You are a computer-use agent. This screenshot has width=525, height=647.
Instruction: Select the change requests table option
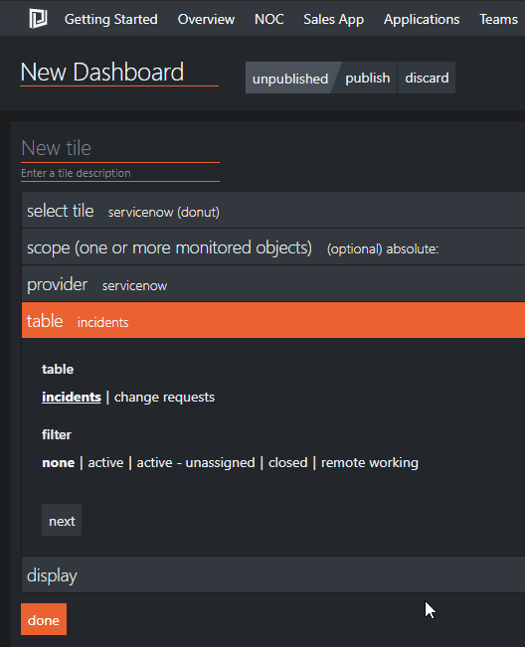164,397
